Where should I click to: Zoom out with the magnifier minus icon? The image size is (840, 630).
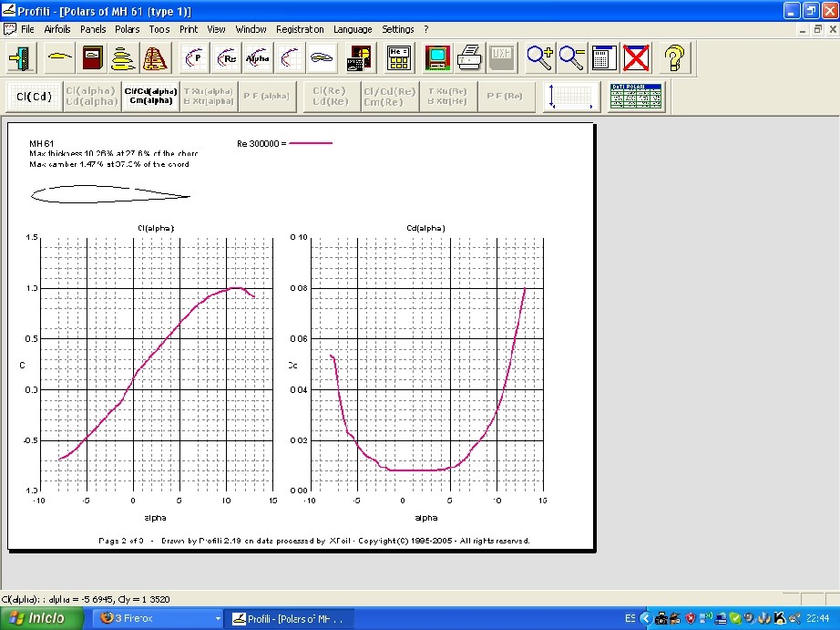pyautogui.click(x=572, y=58)
